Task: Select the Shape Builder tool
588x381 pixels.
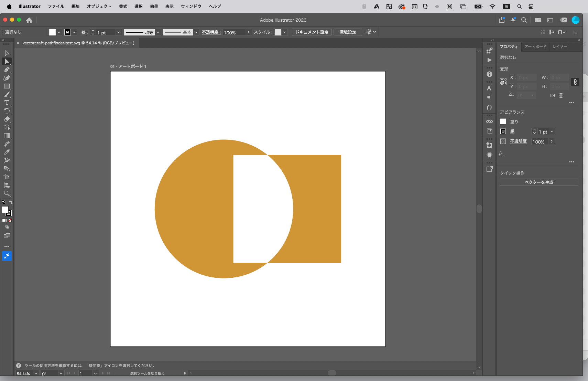Action: click(7, 127)
